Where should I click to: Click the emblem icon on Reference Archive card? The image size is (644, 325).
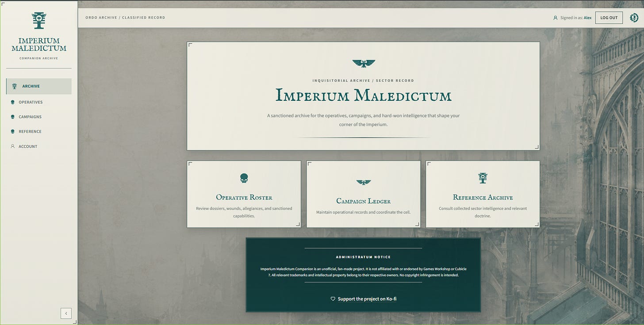click(x=483, y=178)
